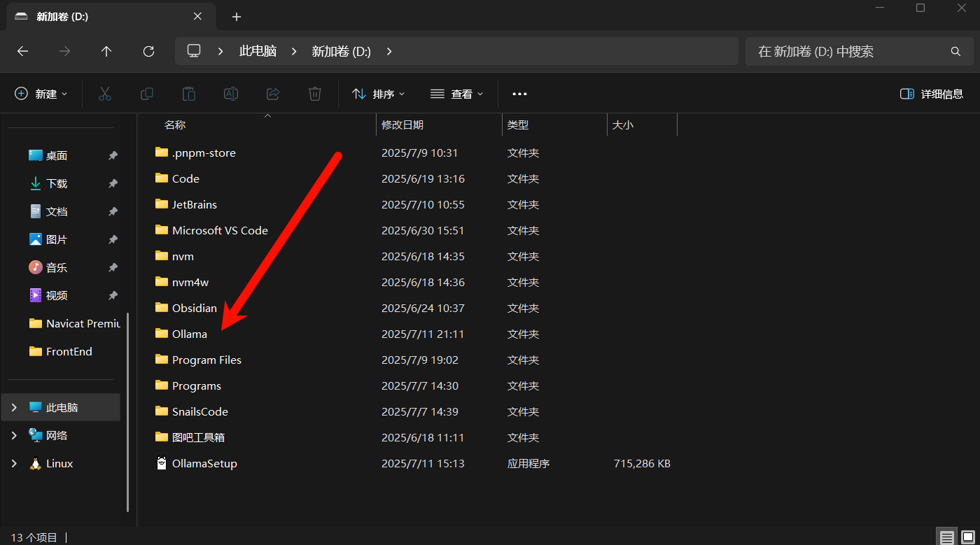This screenshot has height=545, width=980.
Task: Select the OllamaSetup application icon
Action: coord(162,463)
